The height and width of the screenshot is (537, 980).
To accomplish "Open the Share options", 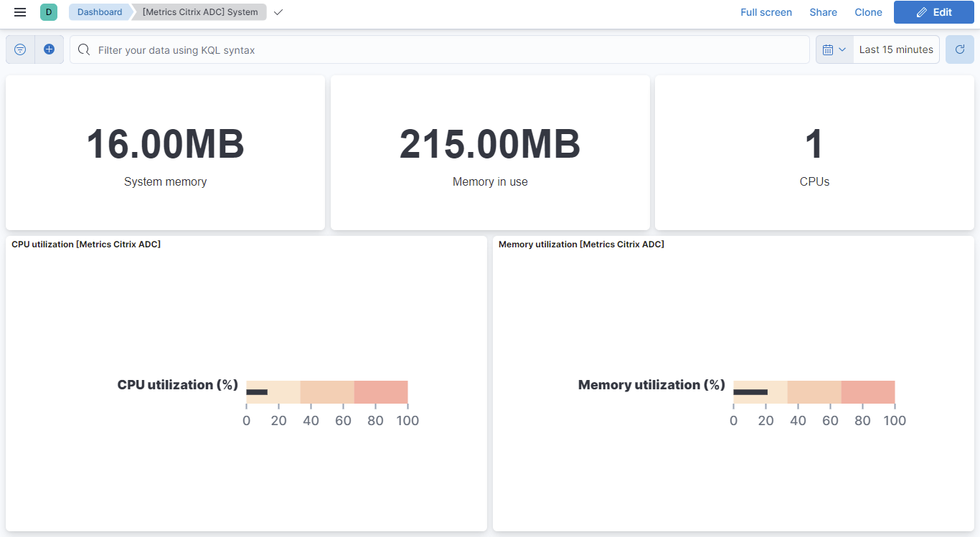I will tap(823, 12).
